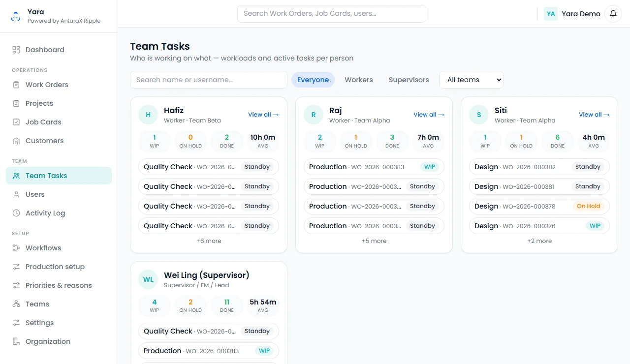Click the Users person icon

(x=16, y=194)
